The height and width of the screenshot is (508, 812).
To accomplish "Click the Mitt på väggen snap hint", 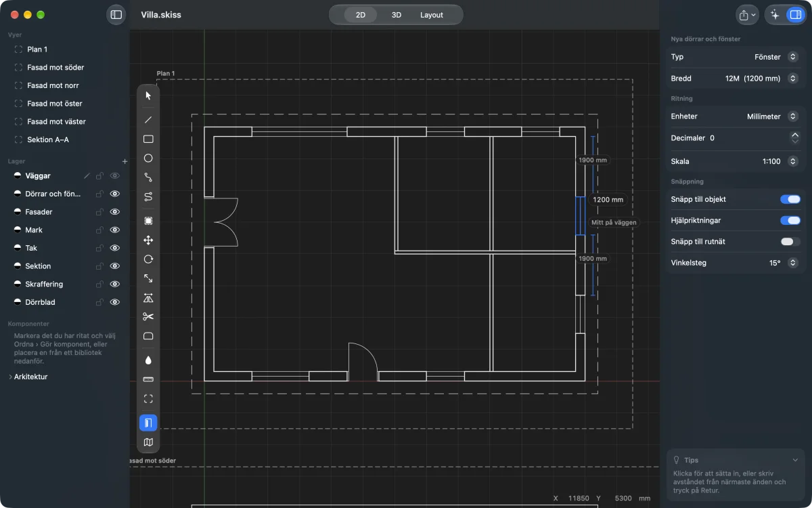I will tap(613, 222).
